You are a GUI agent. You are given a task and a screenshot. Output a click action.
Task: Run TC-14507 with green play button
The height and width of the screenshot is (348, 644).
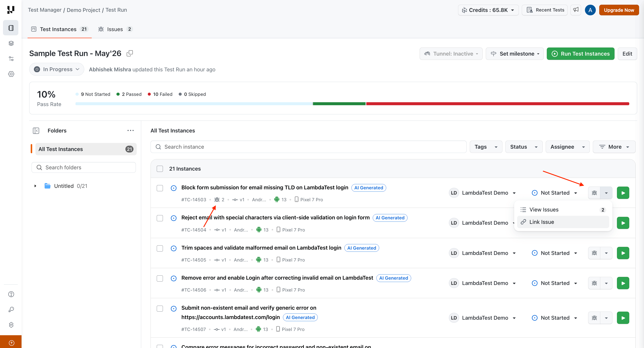pyautogui.click(x=623, y=318)
